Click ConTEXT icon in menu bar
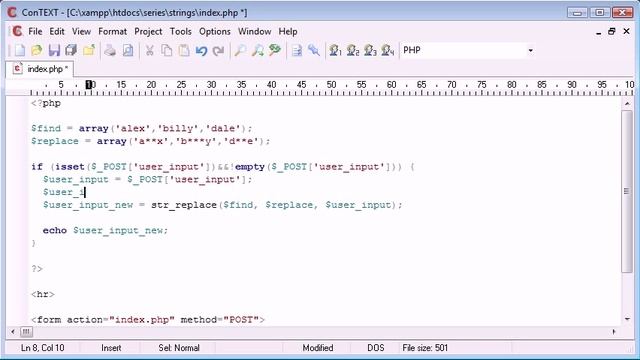This screenshot has height=360, width=640. pos(17,31)
